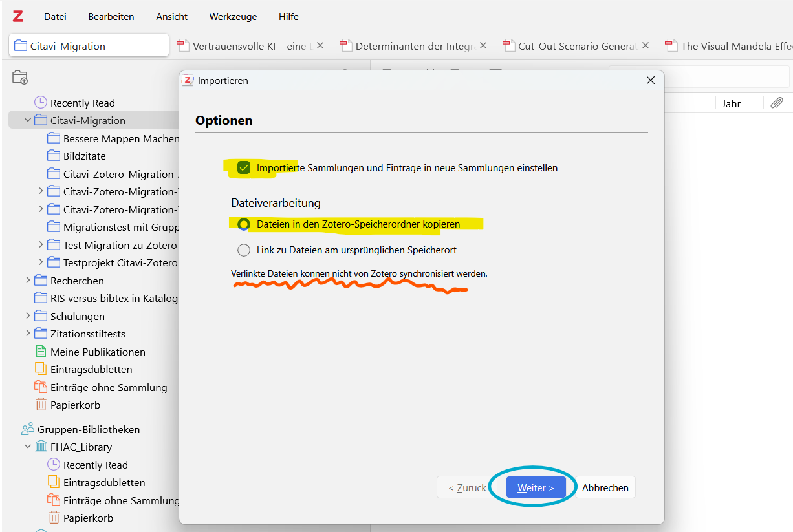Click the Zurück button
This screenshot has height=532, width=793.
pyautogui.click(x=467, y=487)
